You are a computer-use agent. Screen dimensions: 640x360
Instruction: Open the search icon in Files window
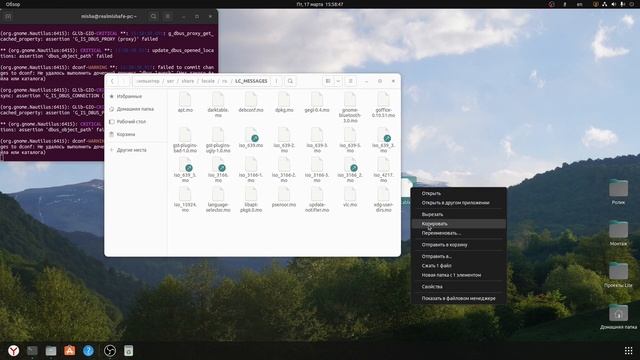290,81
